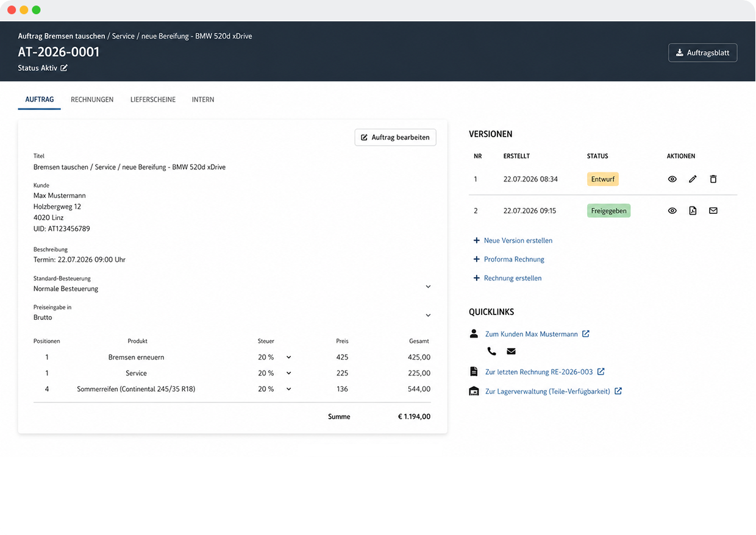Click price field 225 for Service
This screenshot has height=535, width=756.
click(x=342, y=373)
